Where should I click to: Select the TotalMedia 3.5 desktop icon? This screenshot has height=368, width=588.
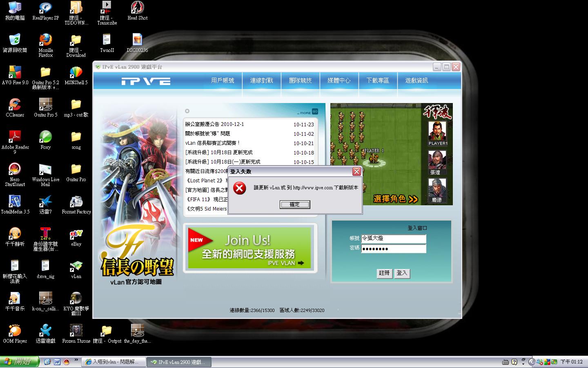pos(15,205)
